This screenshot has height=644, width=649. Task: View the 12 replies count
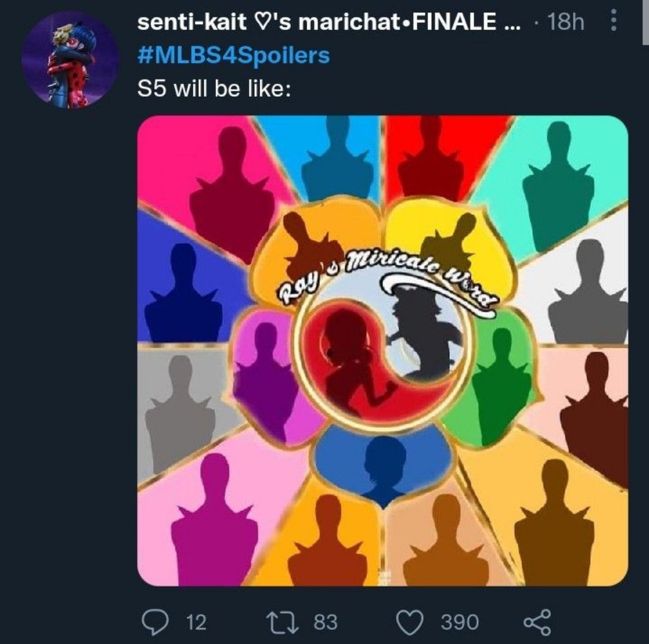[x=195, y=623]
